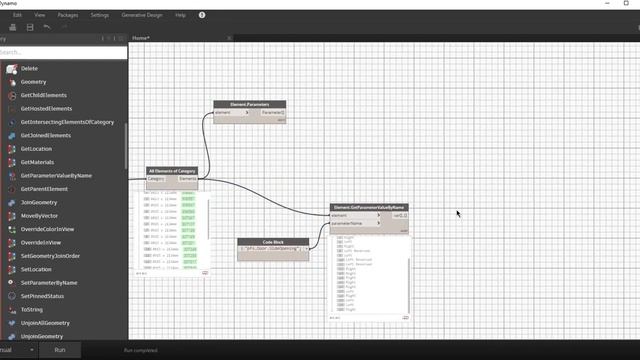The width and height of the screenshot is (640, 360).
Task: Click the library panel vertical scrollbar
Action: [x=126, y=146]
